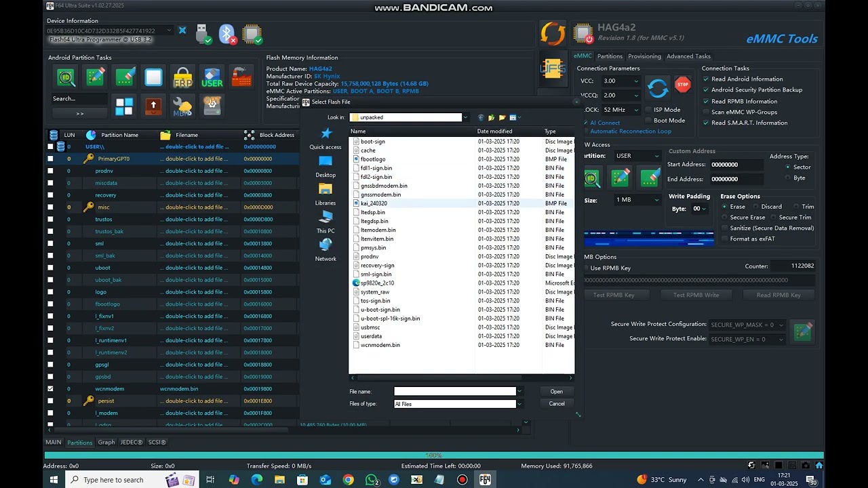Click the blue X icon beside the device serial

point(182,30)
